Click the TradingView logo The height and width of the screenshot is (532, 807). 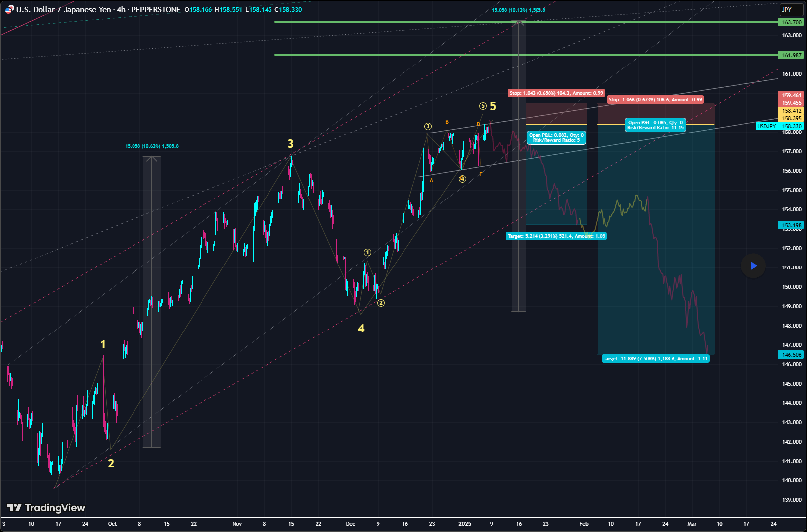tap(46, 508)
